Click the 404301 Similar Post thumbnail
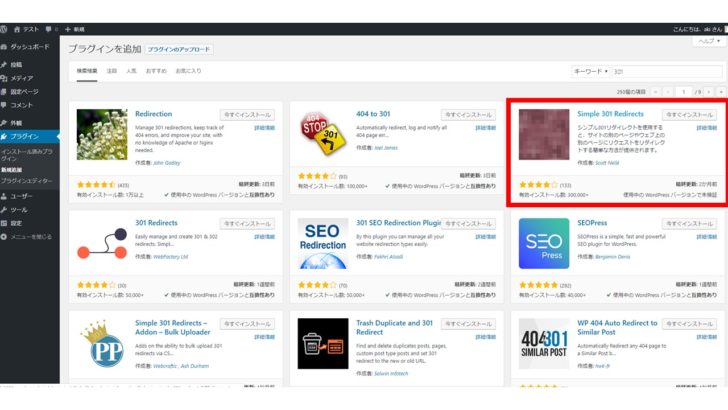This screenshot has height=410, width=728. pyautogui.click(x=544, y=344)
